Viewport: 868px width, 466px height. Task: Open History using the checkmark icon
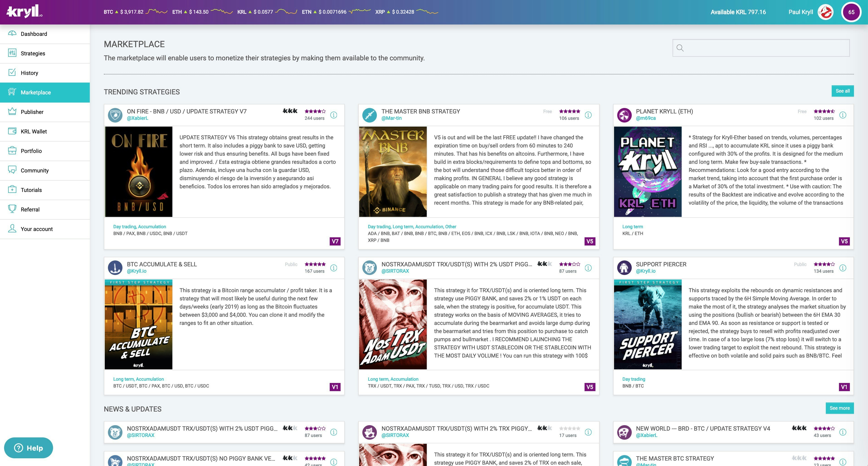[12, 73]
